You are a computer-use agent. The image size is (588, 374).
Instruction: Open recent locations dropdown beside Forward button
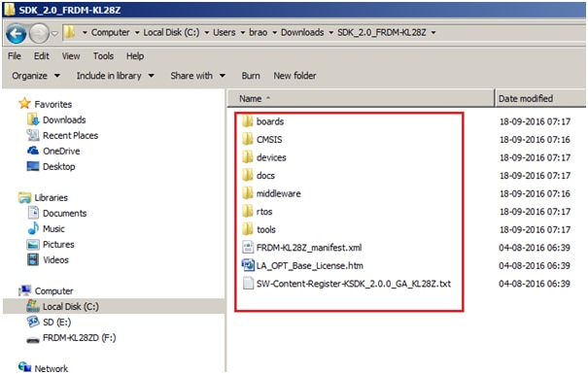click(x=54, y=33)
